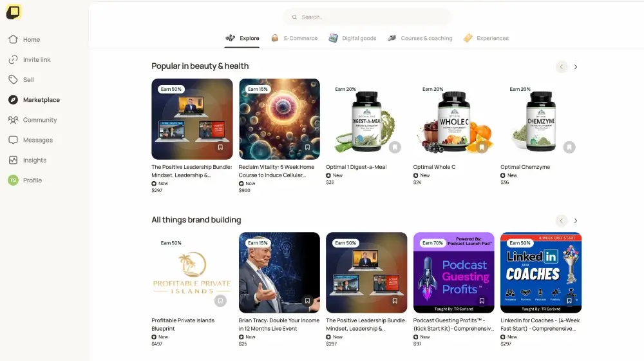644x361 pixels.
Task: Open the TS Profile avatar
Action: (x=13, y=180)
